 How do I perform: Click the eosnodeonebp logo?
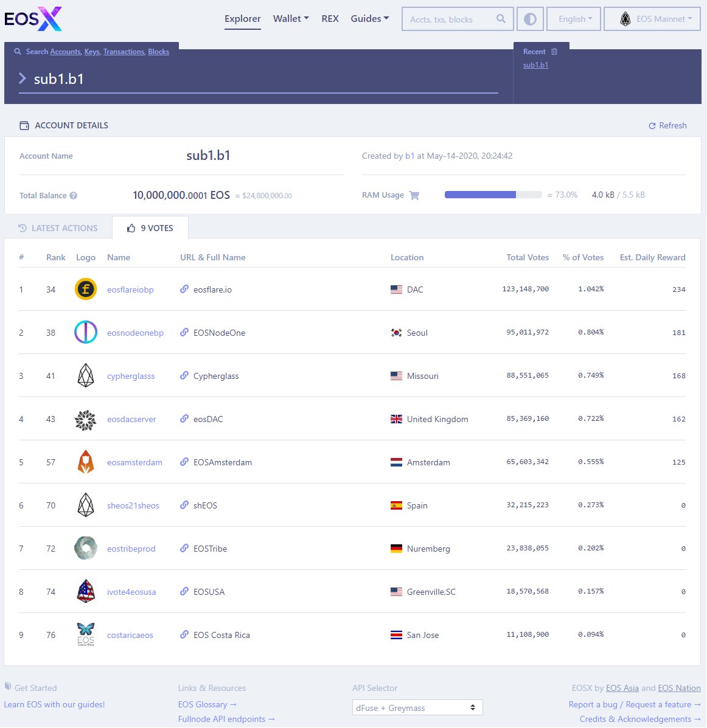(86, 333)
